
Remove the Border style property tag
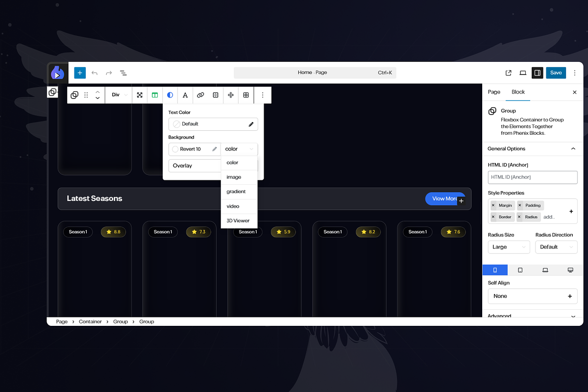(493, 217)
